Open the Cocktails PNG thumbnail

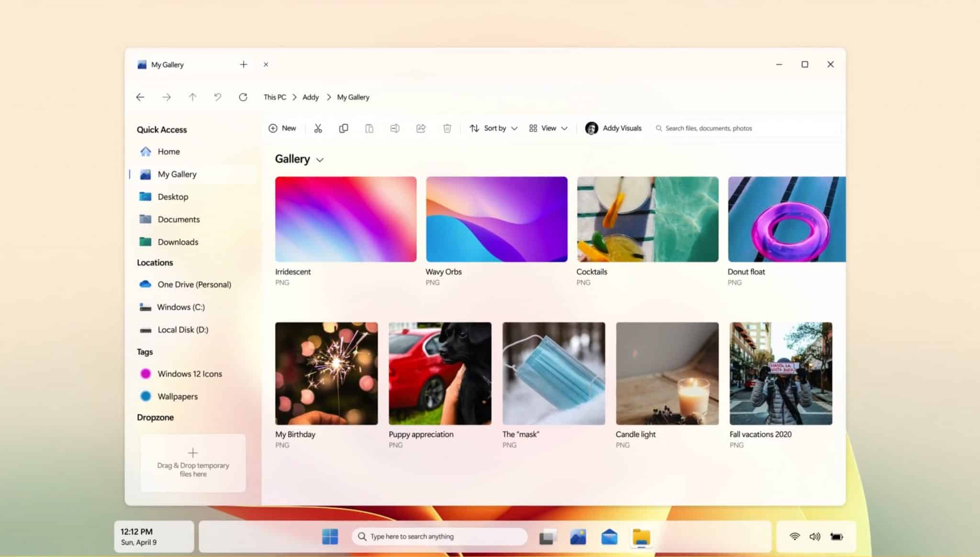[647, 219]
